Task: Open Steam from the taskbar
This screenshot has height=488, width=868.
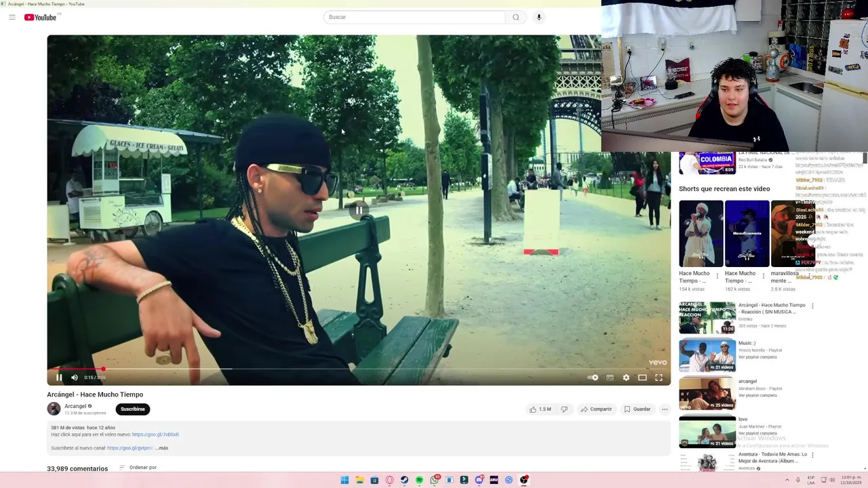Action: pos(404,480)
